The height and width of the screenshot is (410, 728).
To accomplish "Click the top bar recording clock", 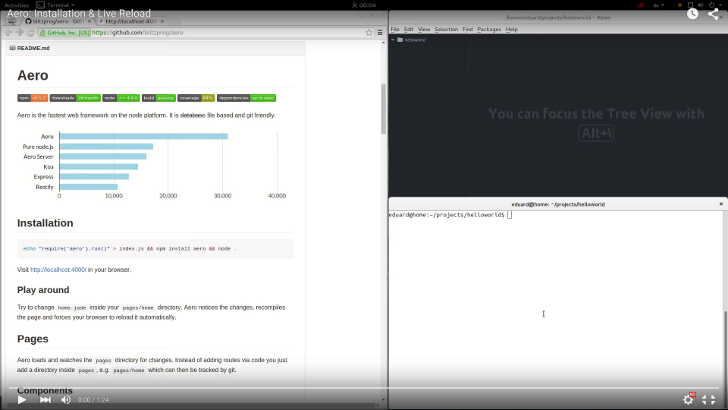I will click(364, 5).
